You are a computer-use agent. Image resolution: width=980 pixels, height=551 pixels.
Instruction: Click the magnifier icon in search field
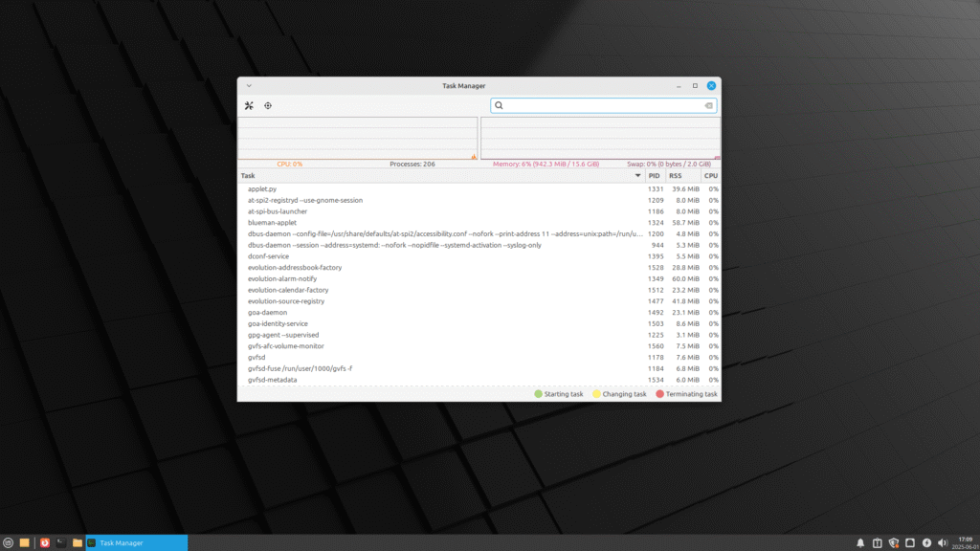pyautogui.click(x=499, y=105)
